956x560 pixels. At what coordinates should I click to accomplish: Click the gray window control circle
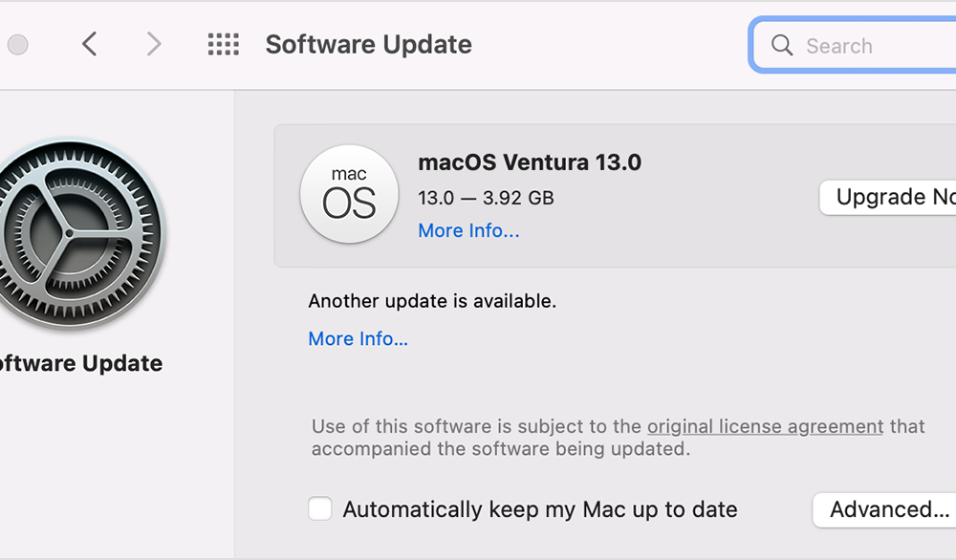pyautogui.click(x=17, y=45)
